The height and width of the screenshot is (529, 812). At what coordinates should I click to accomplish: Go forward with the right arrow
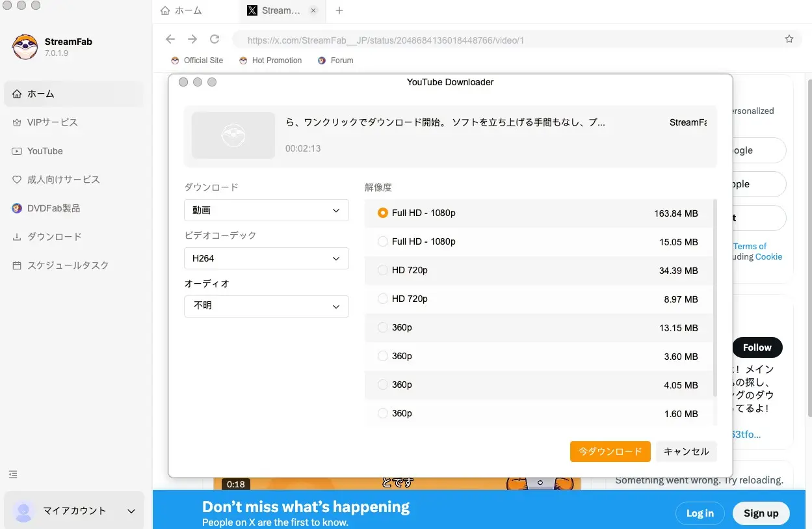192,40
